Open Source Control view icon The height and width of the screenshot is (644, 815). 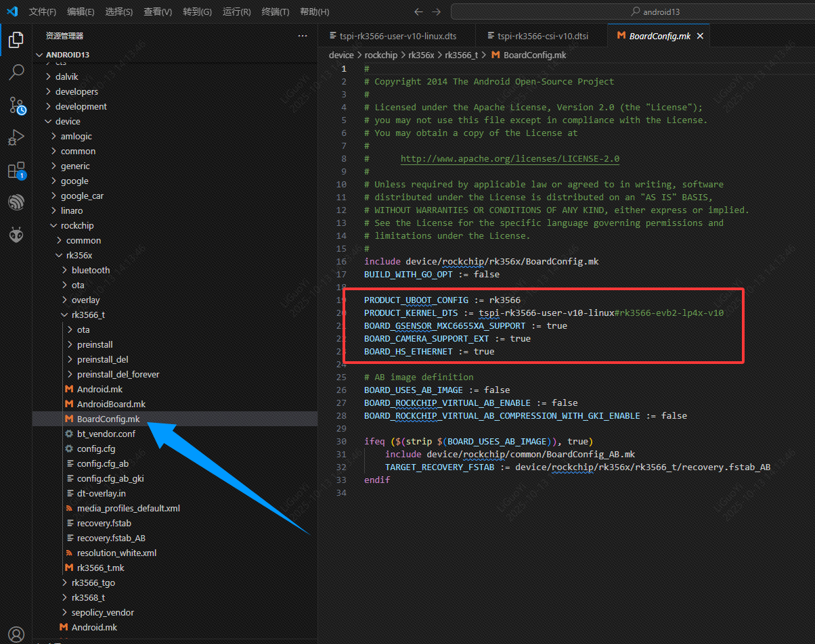(16, 105)
